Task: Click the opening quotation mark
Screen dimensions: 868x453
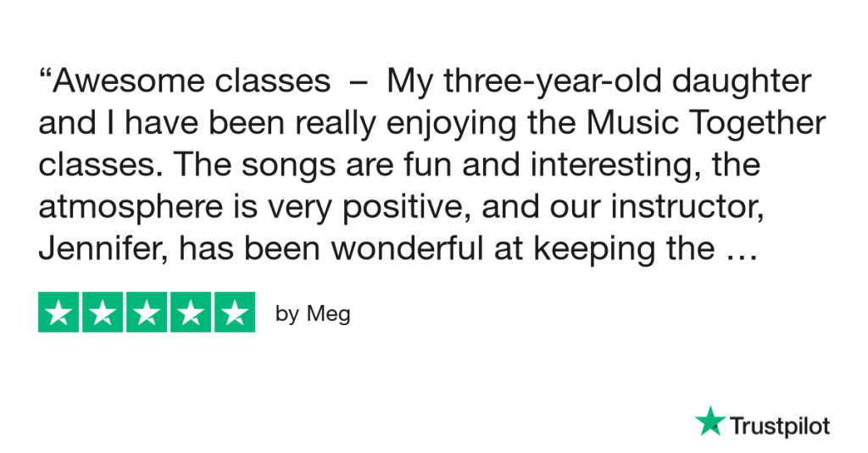Action: click(x=45, y=75)
